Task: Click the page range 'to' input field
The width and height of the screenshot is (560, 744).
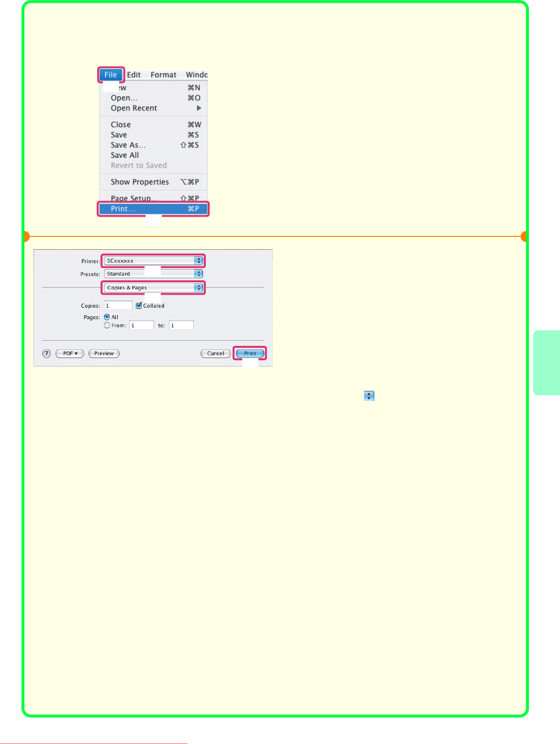Action: pyautogui.click(x=181, y=325)
